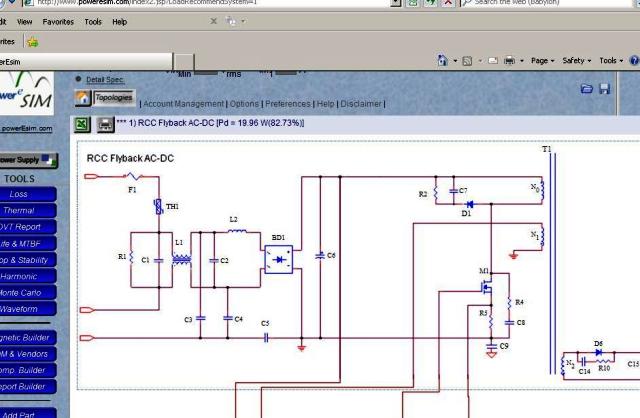Viewport: 640px width, 418px height.
Task: Click the browser Print icon
Action: (x=509, y=61)
